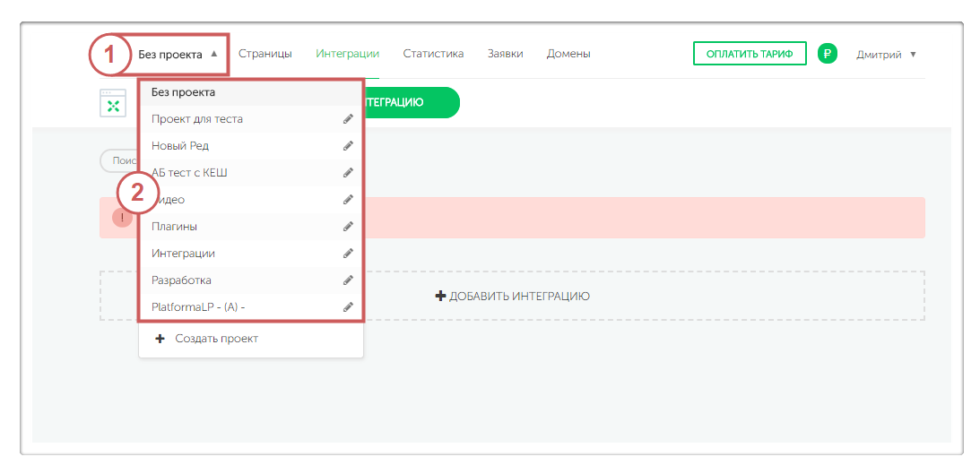
Task: Choose the Разработка project from the list
Action: tap(182, 280)
